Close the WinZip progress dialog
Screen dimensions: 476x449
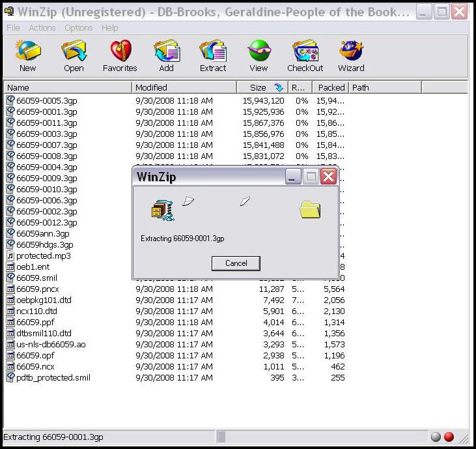[329, 177]
